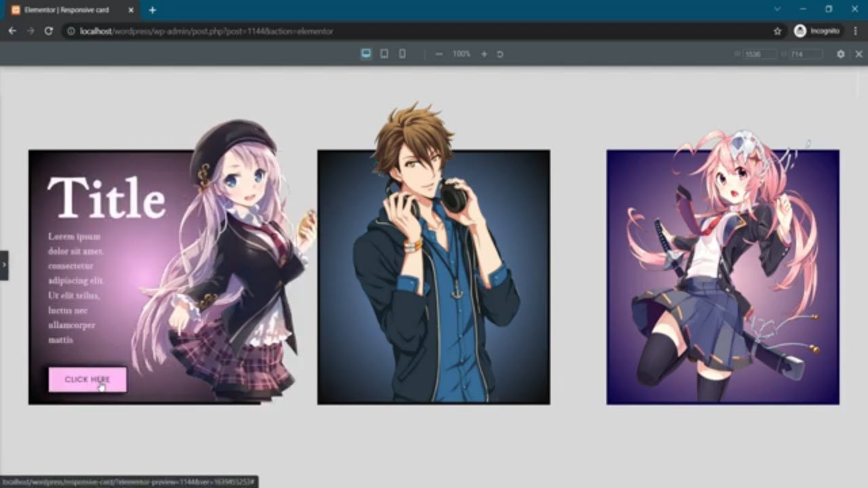Go forward in browser history
Viewport: 868px width, 488px height.
tap(31, 31)
